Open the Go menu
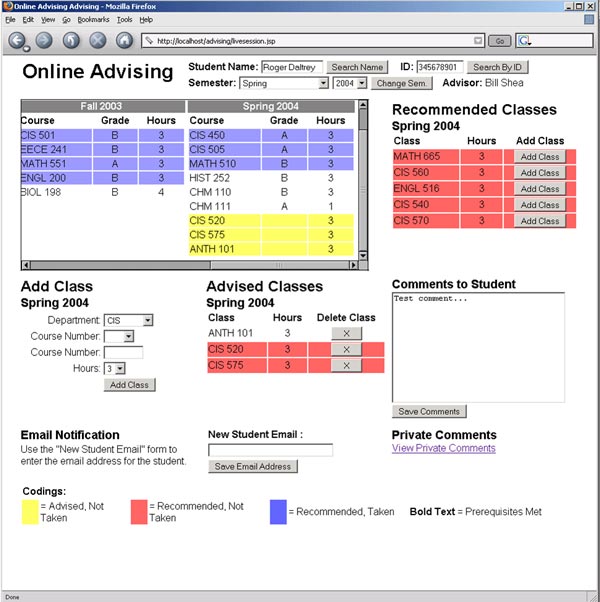 pos(66,20)
